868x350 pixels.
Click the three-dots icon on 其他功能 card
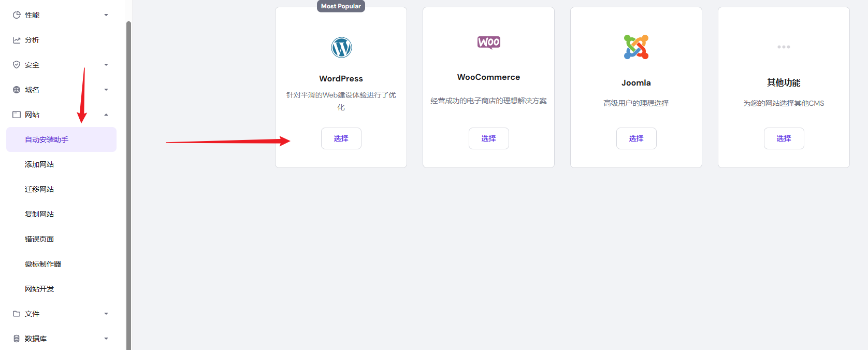point(784,47)
